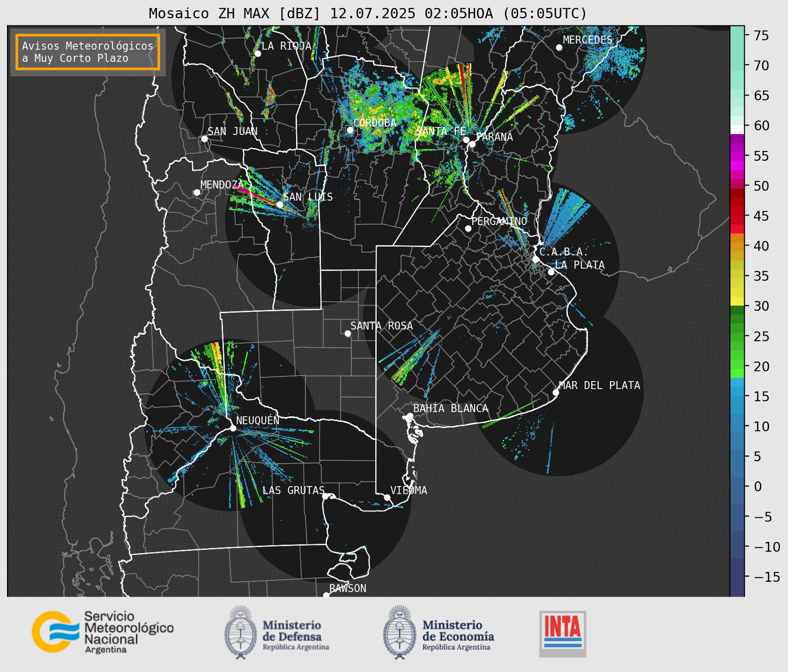
Task: Click the Ministerio de Defensa emblem
Action: [x=241, y=632]
